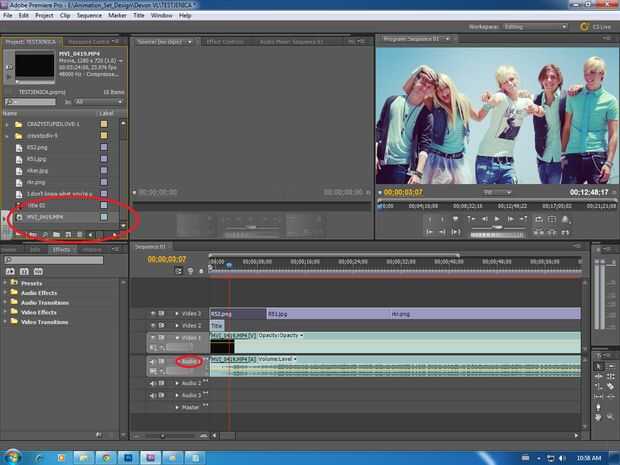Open the File menu
The image size is (620, 465).
pos(8,15)
